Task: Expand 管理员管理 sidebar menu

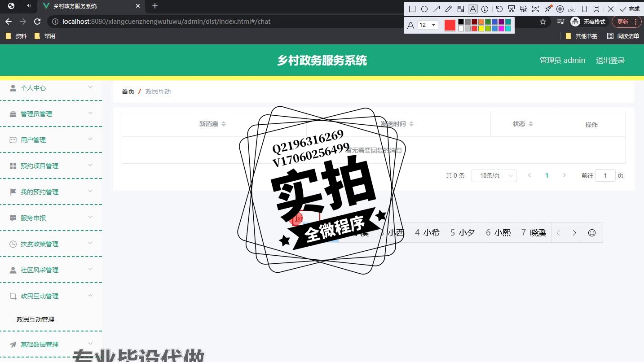Action: [x=51, y=114]
